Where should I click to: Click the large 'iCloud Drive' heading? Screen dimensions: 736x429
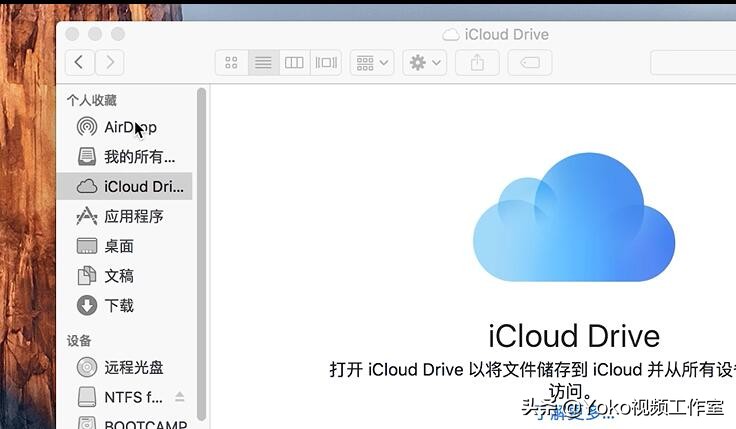574,336
